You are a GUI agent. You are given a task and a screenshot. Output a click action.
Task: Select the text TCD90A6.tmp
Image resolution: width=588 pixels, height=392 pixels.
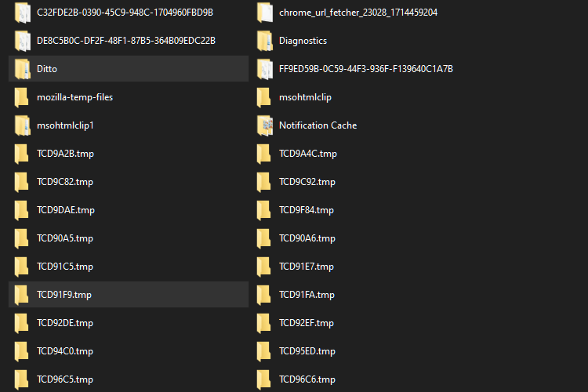click(x=307, y=238)
